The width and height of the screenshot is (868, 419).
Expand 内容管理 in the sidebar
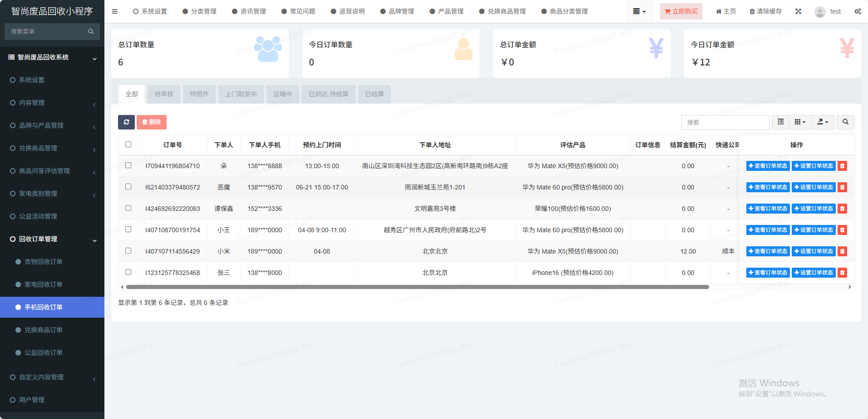click(52, 103)
